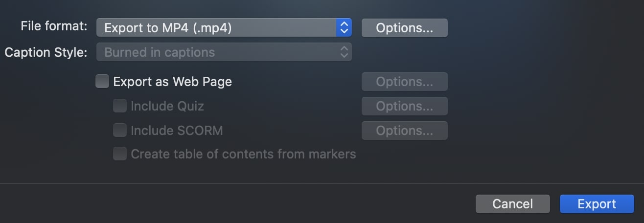This screenshot has width=644, height=223.
Task: Click the 'Caption Style:' label
Action: 46,52
